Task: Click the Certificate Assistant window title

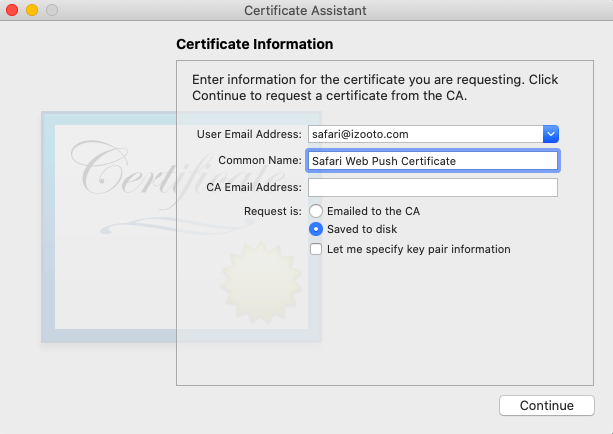Action: point(305,10)
